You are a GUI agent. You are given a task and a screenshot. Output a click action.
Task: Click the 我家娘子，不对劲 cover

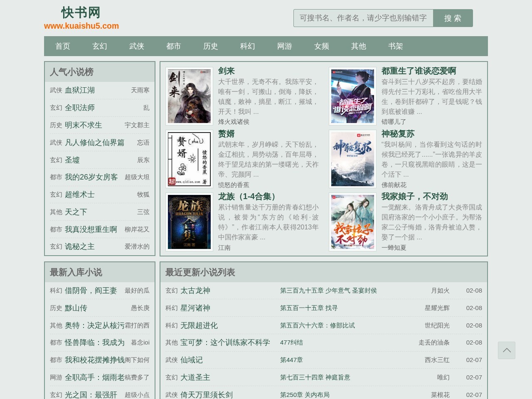[x=352, y=222]
